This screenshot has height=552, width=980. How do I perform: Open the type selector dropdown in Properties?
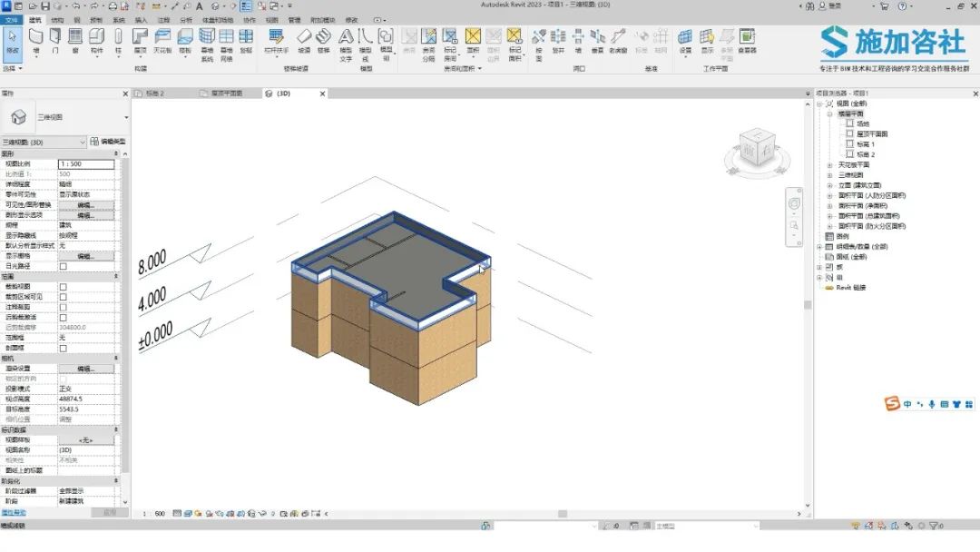pyautogui.click(x=126, y=117)
